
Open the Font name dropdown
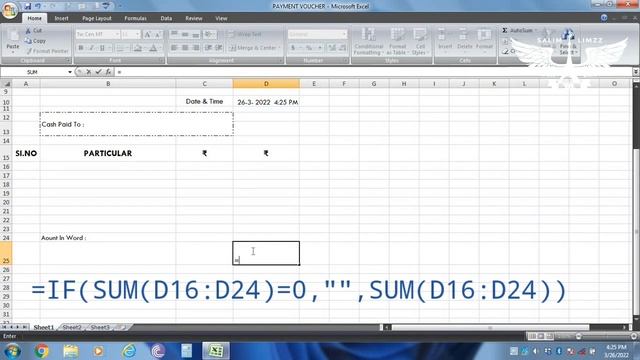coord(117,34)
